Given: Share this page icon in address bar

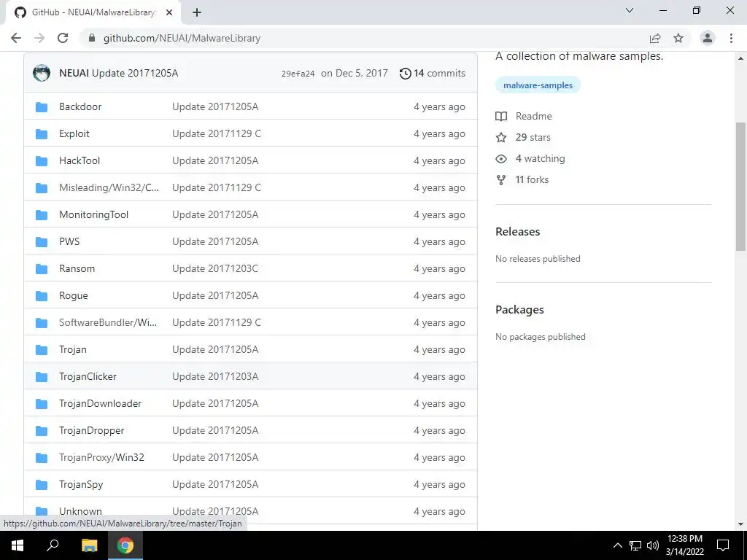Looking at the screenshot, I should 655,38.
